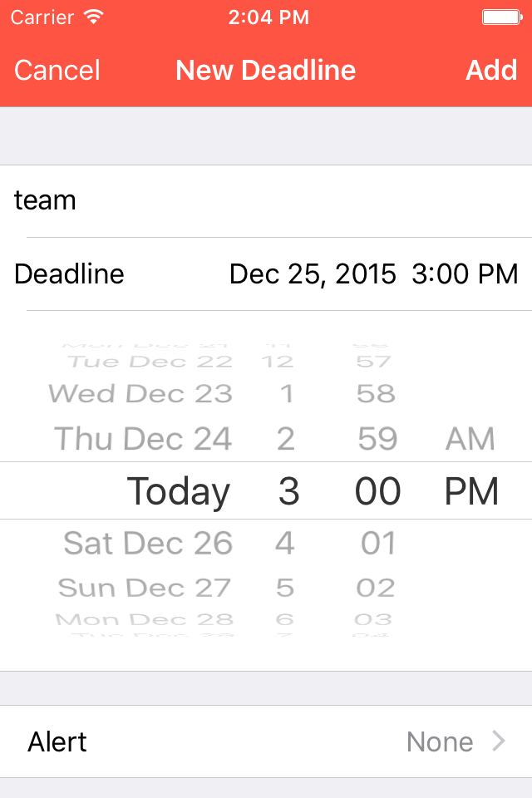Select PM in the picker wheel

click(x=471, y=491)
